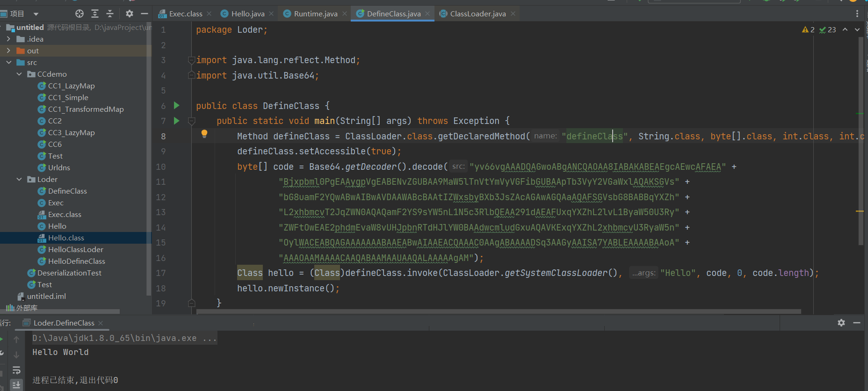The width and height of the screenshot is (868, 391).
Task: Select HelloDefineClass in the project tree
Action: (77, 261)
